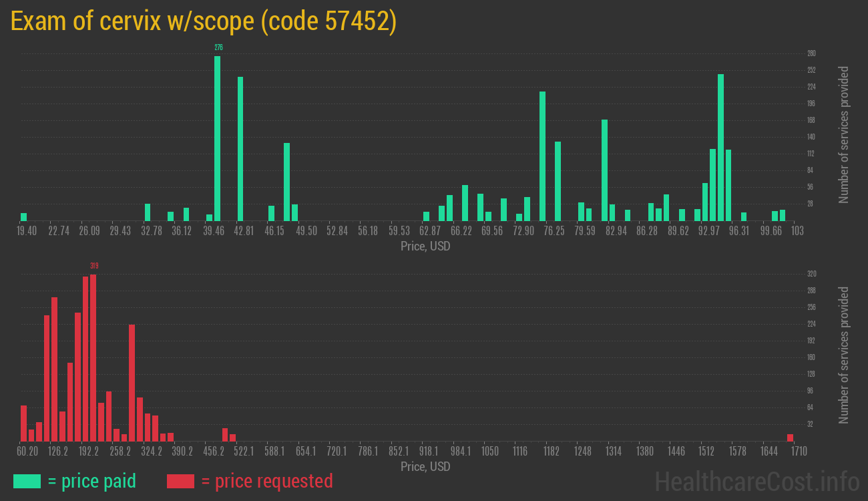
Task: Click the 103 tick on the green chart axis
Action: pyautogui.click(x=797, y=231)
